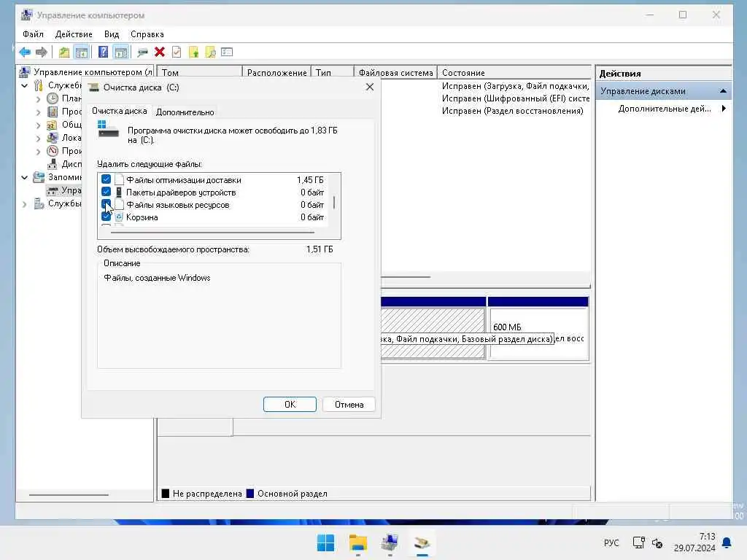Open the Справка menu
Viewport: 747px width, 560px height.
(x=147, y=34)
